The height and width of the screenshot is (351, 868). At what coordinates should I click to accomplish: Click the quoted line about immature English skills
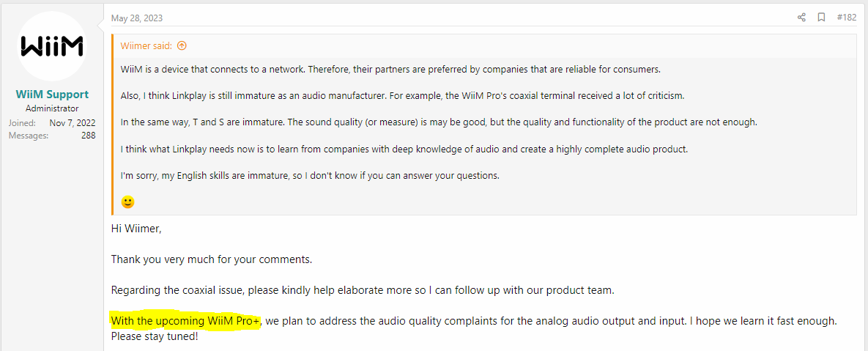pyautogui.click(x=310, y=177)
